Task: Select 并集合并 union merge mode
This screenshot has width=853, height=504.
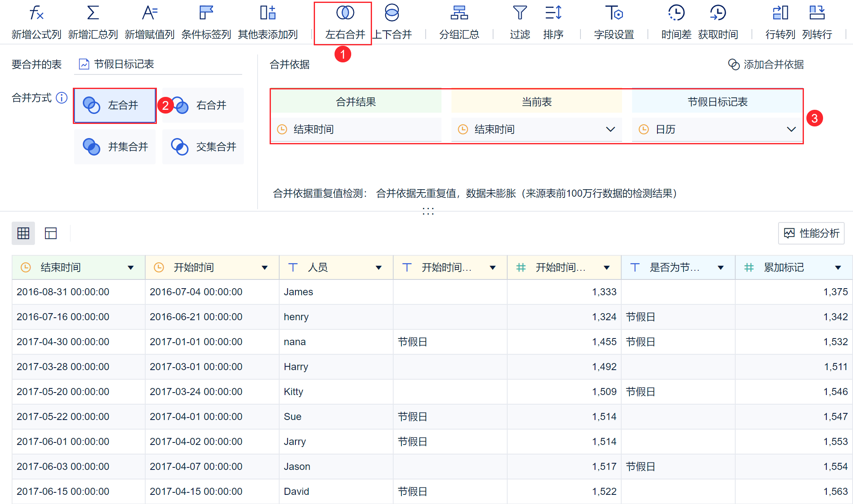Action: coord(115,147)
